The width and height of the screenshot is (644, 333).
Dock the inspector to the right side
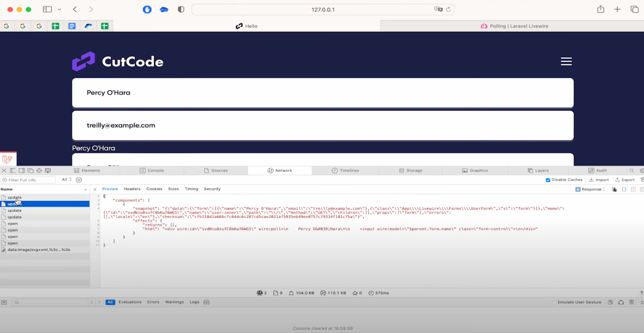click(x=22, y=171)
